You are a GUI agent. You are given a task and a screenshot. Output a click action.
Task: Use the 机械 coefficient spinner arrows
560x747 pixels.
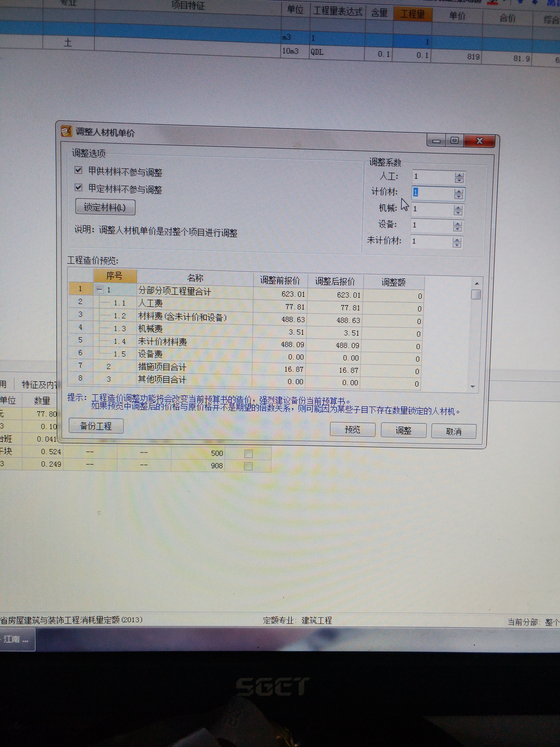pos(458,210)
